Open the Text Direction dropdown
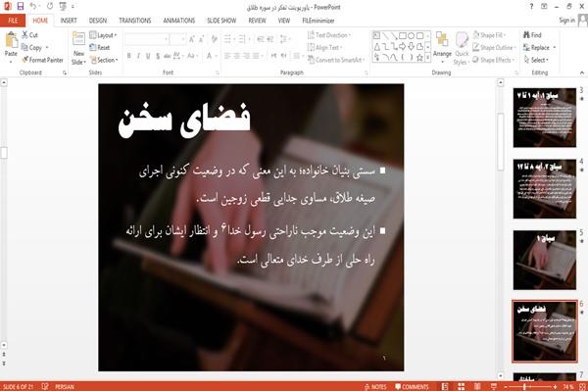The image size is (588, 391). pos(329,35)
